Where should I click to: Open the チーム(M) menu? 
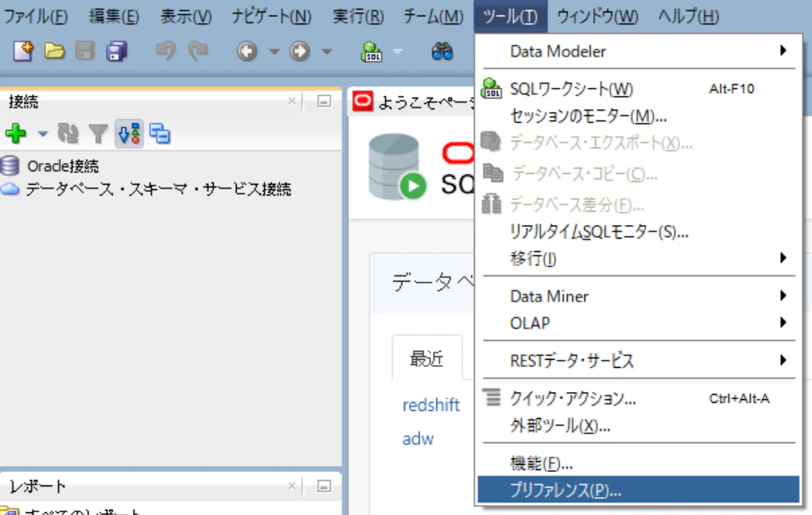click(x=433, y=16)
